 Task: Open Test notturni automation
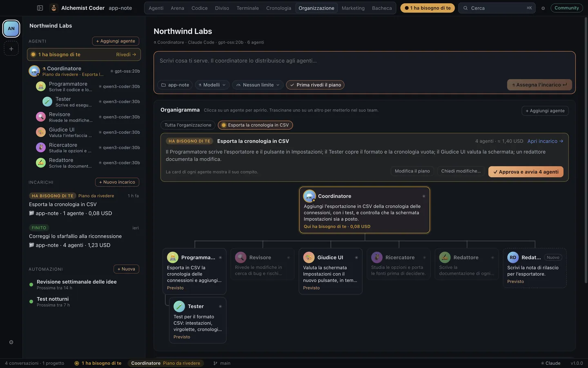click(84, 302)
